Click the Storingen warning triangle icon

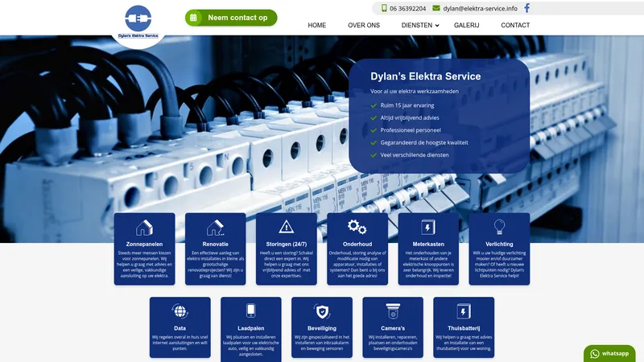pos(287,227)
